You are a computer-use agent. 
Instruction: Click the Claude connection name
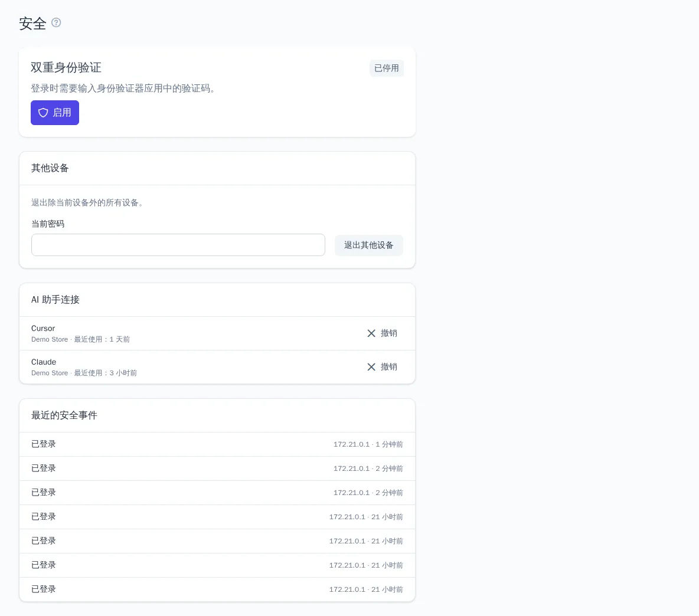click(44, 362)
